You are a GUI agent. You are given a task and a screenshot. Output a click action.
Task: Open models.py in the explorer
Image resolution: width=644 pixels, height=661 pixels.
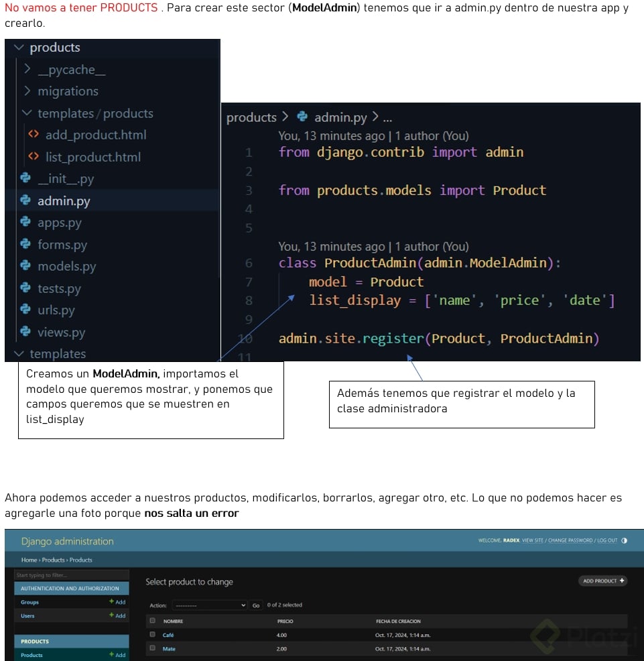coord(67,266)
